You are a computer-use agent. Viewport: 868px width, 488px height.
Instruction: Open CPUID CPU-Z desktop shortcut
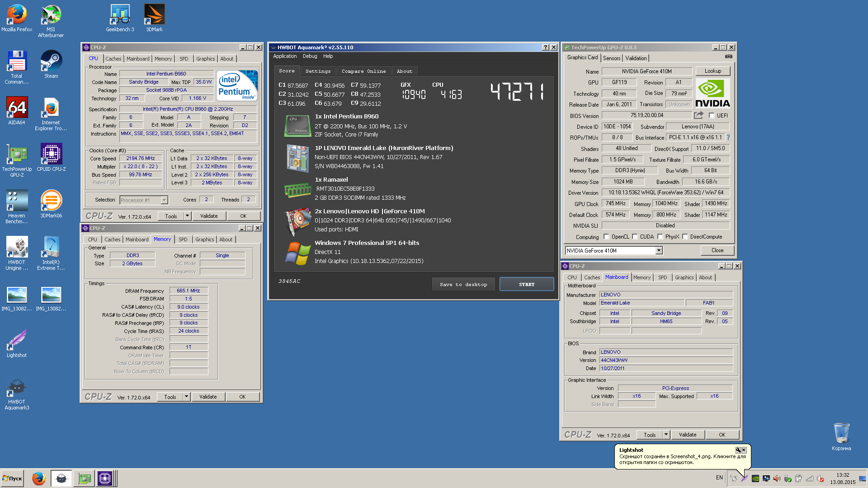tap(51, 158)
